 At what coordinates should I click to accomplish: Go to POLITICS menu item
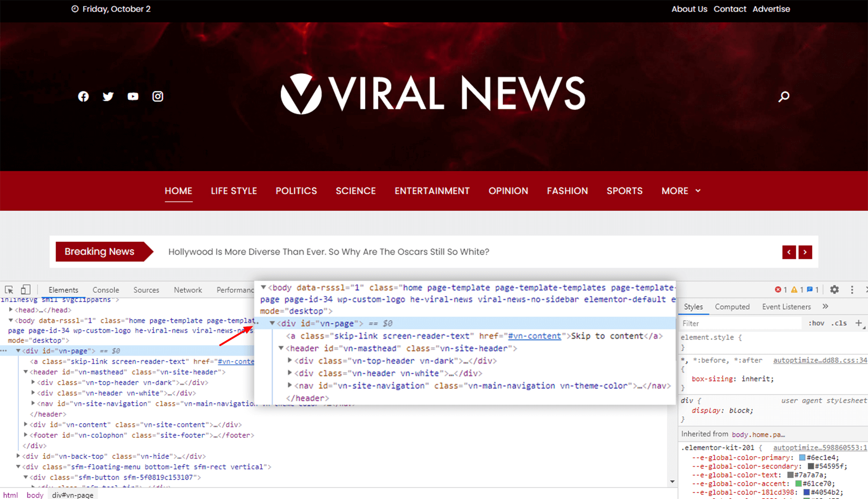(296, 191)
